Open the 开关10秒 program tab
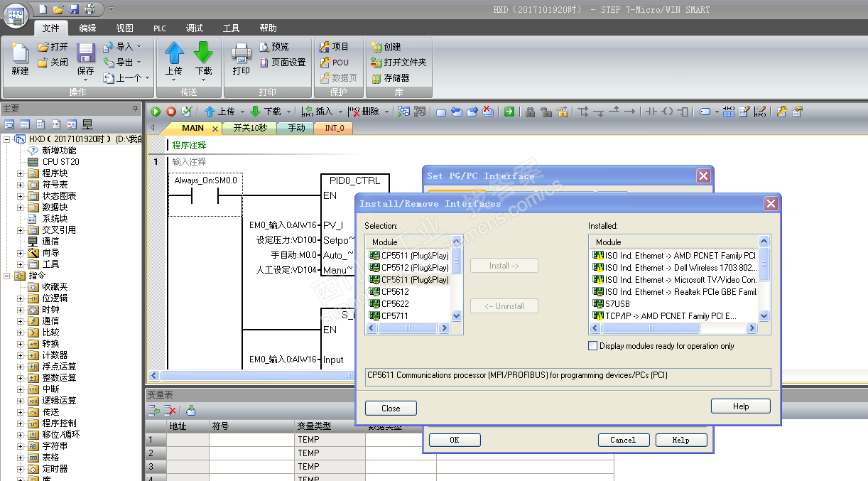 click(250, 129)
